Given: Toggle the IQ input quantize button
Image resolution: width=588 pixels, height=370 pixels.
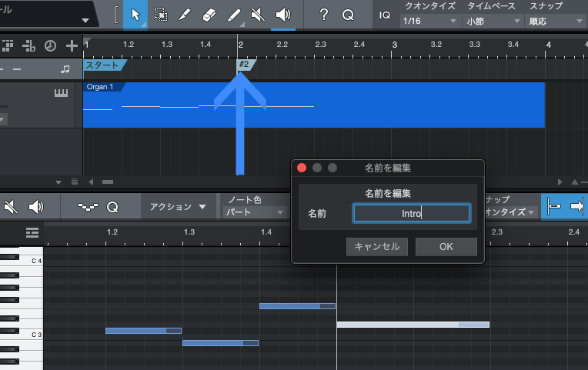Looking at the screenshot, I should 384,15.
